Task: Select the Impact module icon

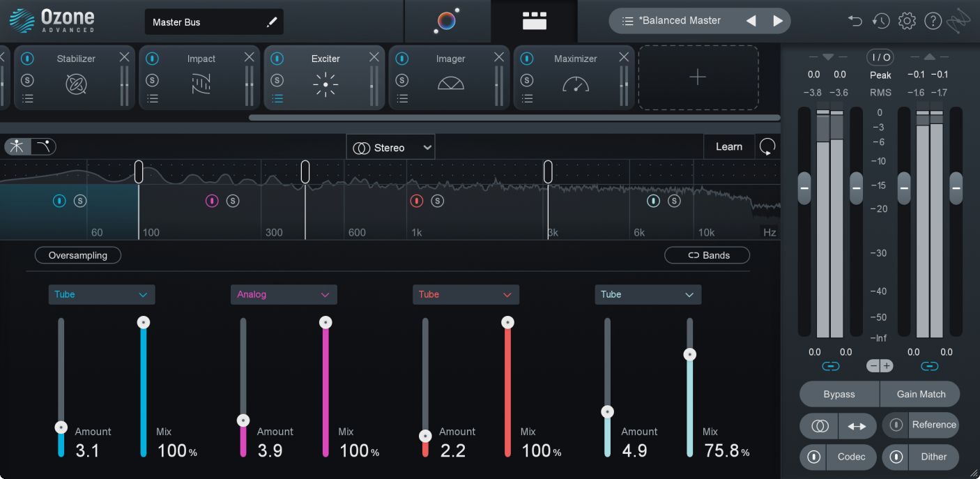Action: pyautogui.click(x=201, y=84)
